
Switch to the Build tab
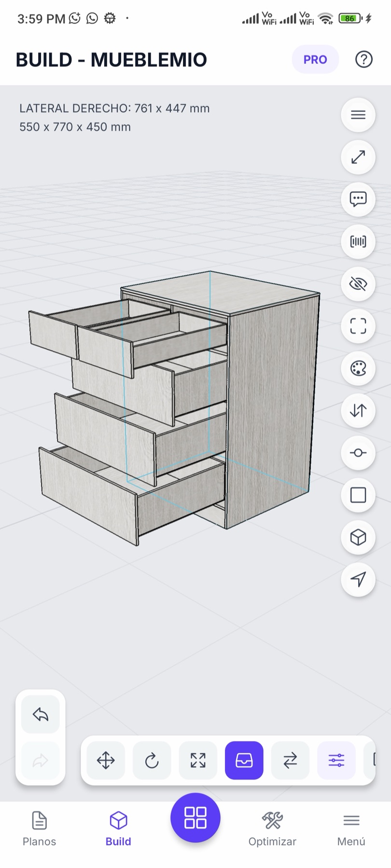tap(118, 829)
